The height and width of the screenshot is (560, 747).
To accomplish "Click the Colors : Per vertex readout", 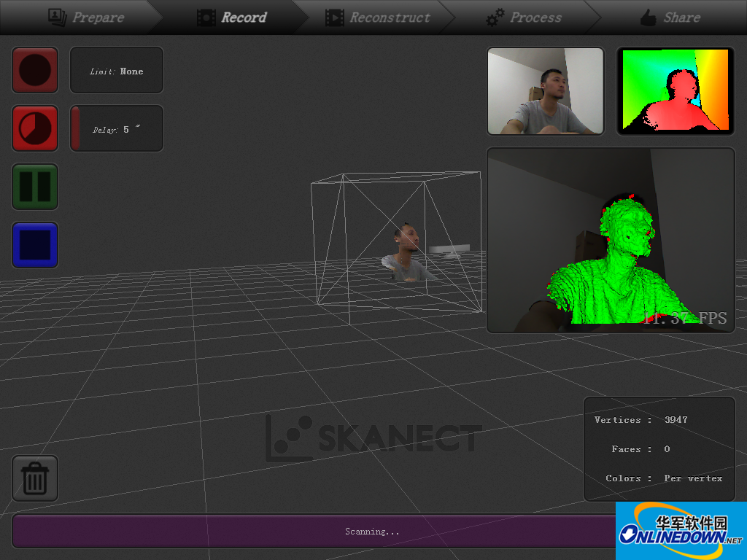I will [x=664, y=478].
